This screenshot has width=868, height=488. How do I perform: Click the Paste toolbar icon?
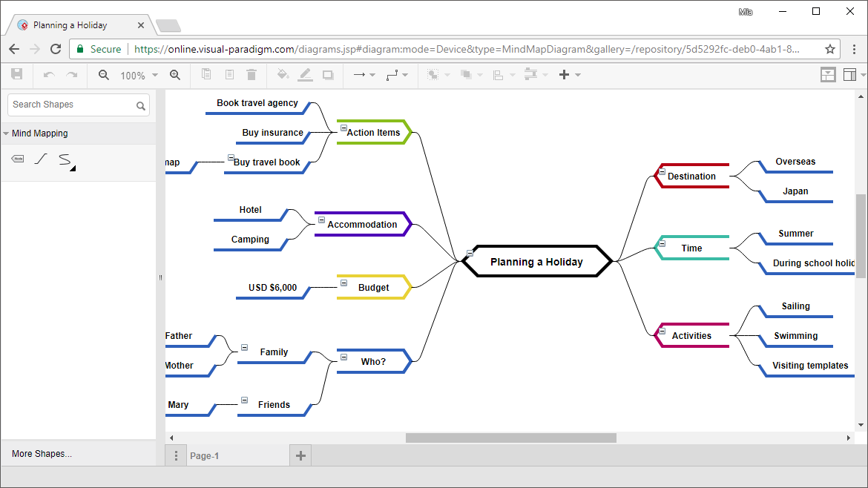[229, 74]
